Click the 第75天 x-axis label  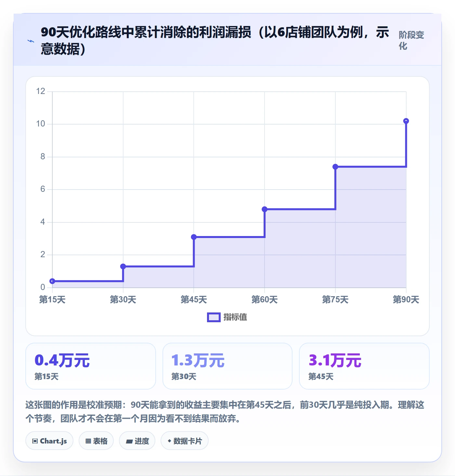(335, 299)
